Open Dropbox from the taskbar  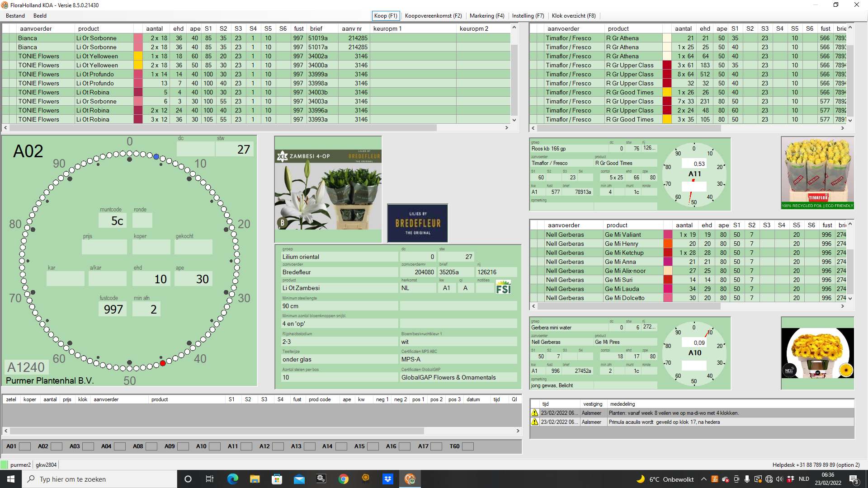pyautogui.click(x=387, y=479)
